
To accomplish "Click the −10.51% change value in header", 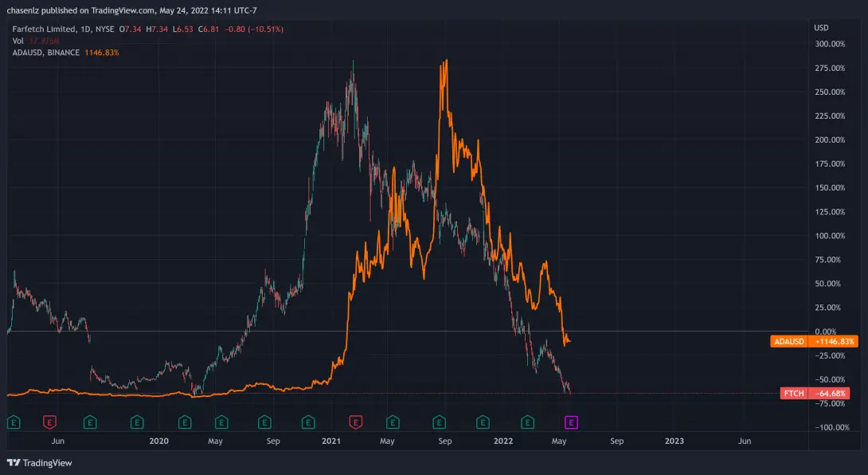I will pos(268,29).
